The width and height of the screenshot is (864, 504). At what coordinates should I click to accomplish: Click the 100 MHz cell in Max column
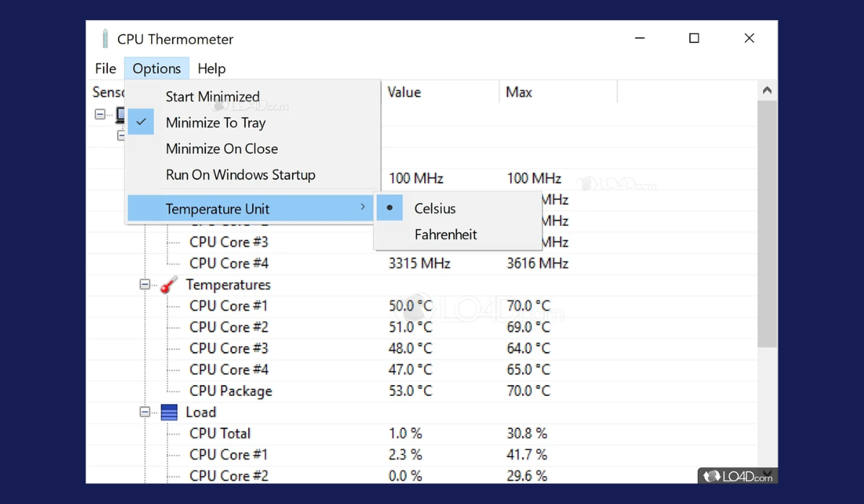click(x=534, y=179)
